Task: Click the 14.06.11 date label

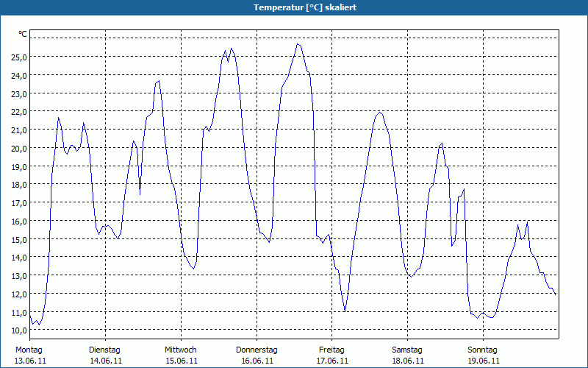Action: point(106,361)
